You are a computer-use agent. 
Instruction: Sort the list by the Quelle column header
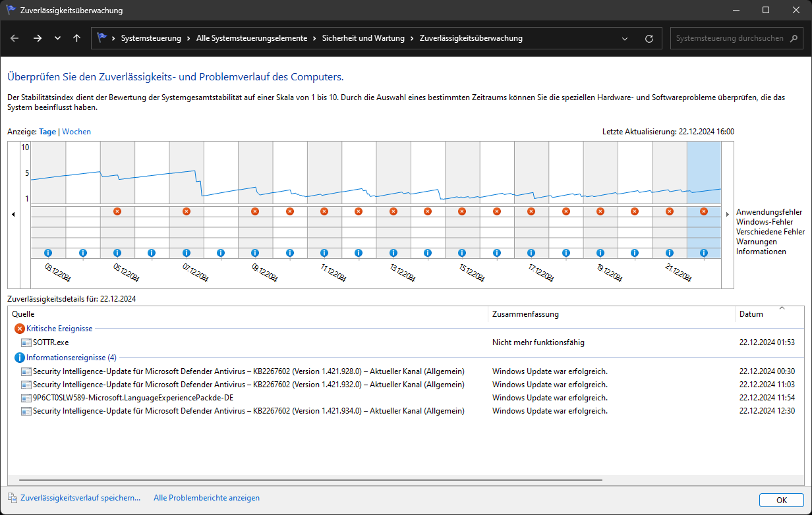click(248, 314)
